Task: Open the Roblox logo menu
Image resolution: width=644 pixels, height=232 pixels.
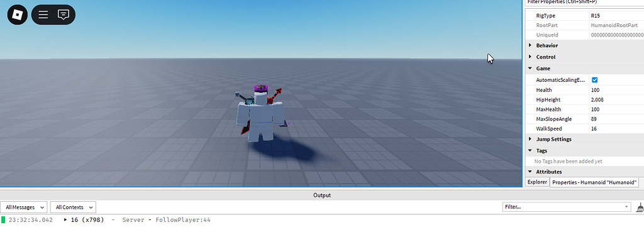Action: point(17,15)
